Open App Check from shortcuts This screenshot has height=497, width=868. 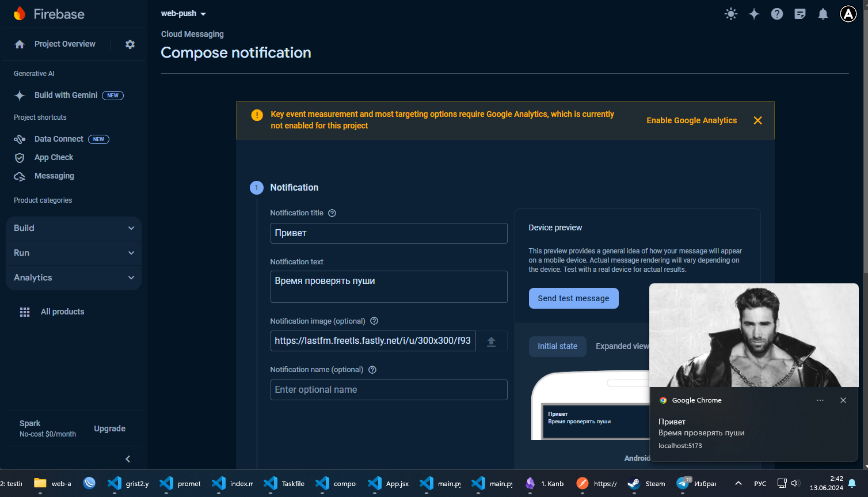click(x=54, y=158)
